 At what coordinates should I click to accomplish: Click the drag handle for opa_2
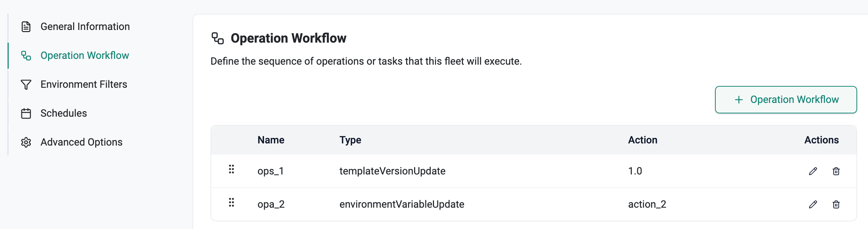[231, 203]
